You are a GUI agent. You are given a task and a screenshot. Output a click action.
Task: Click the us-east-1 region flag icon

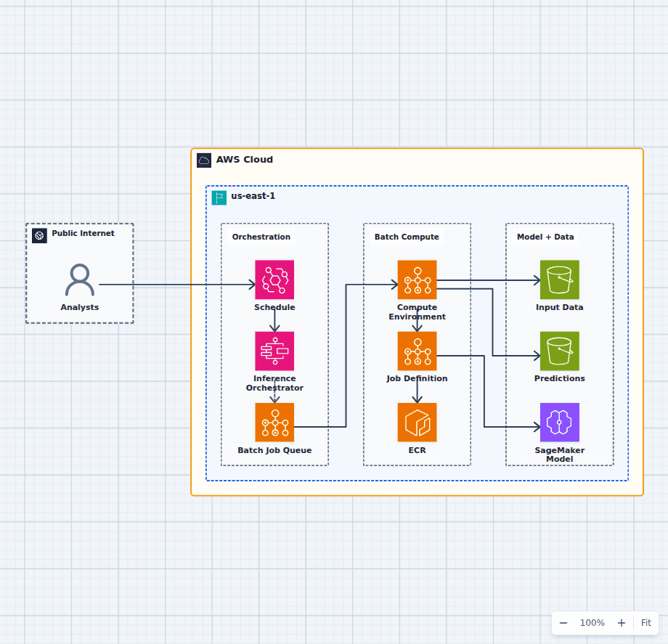point(219,197)
